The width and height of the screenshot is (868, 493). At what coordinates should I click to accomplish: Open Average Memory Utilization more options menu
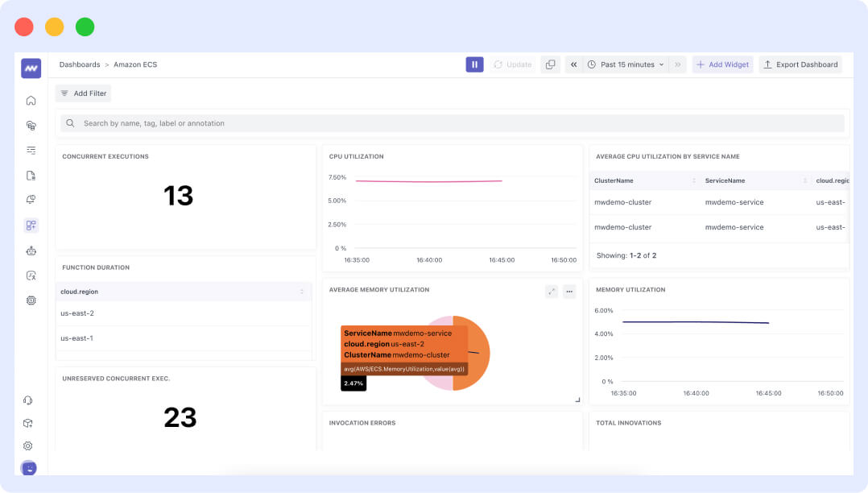coord(569,292)
